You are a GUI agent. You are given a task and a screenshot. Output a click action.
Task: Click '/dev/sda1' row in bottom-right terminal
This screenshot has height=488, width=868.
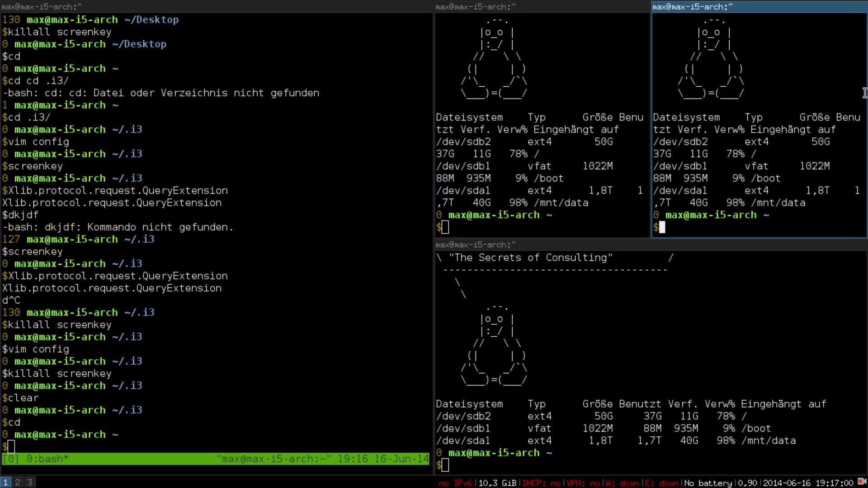tap(616, 441)
